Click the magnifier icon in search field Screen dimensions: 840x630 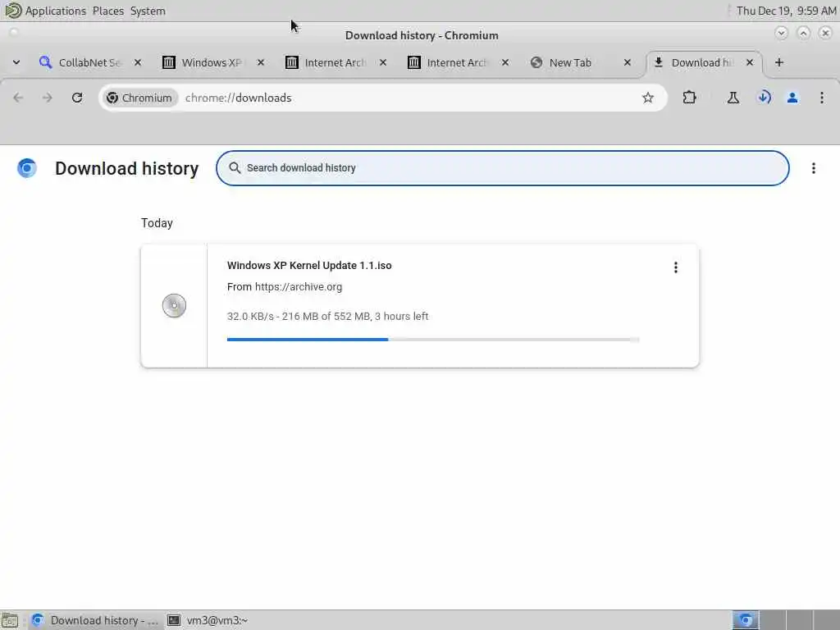tap(235, 167)
